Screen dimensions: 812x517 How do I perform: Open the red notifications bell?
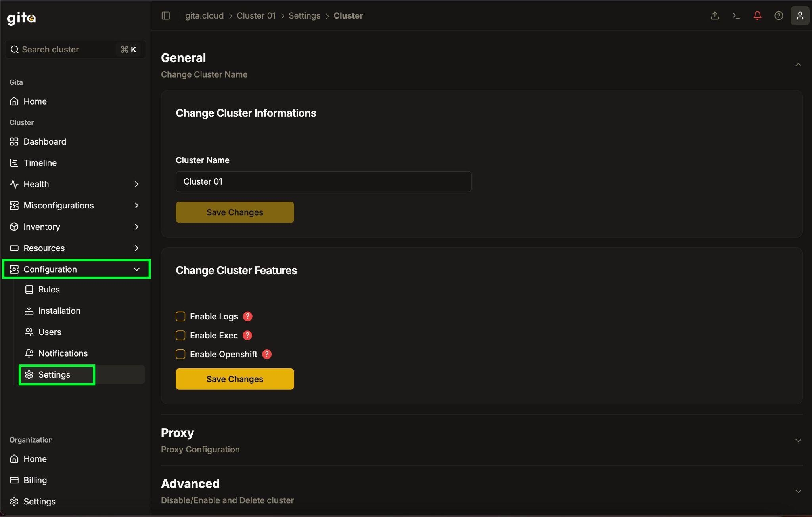tap(757, 16)
